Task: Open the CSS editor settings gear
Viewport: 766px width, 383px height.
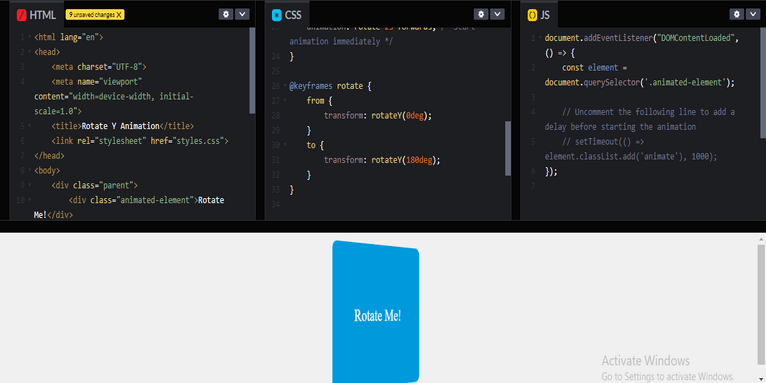Action: coord(481,14)
